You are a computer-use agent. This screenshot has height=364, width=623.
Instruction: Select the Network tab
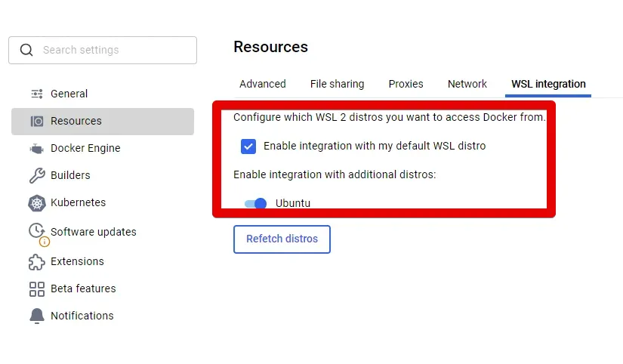click(x=467, y=84)
